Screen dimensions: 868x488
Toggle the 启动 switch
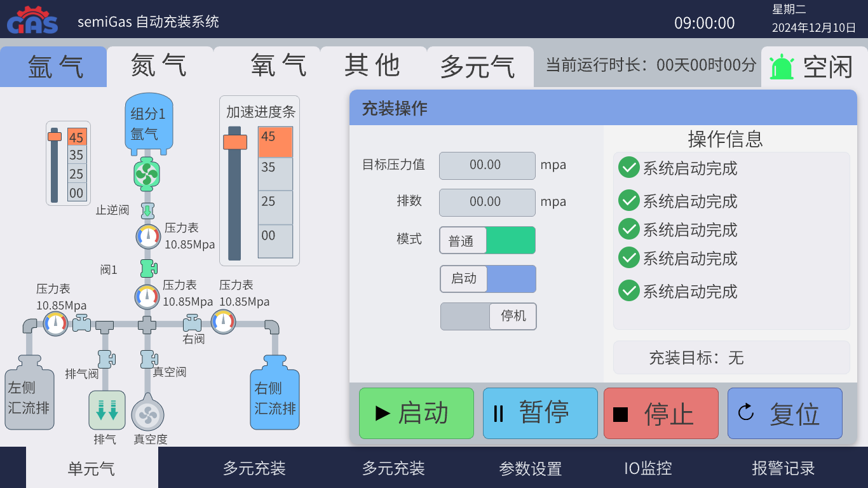(x=488, y=279)
